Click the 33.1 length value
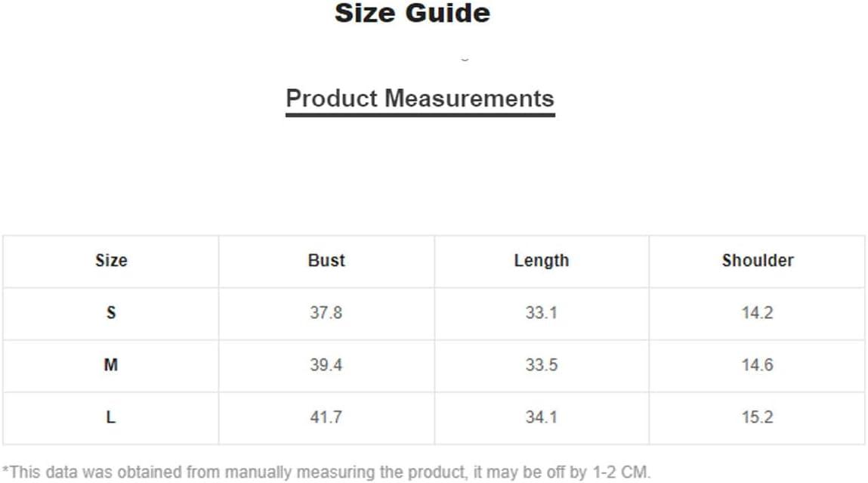 coord(542,313)
